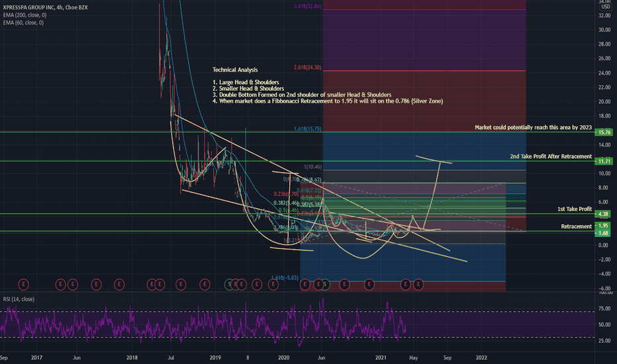
Task: Select the RSI (14, close) indicator legend
Action: click(x=19, y=299)
